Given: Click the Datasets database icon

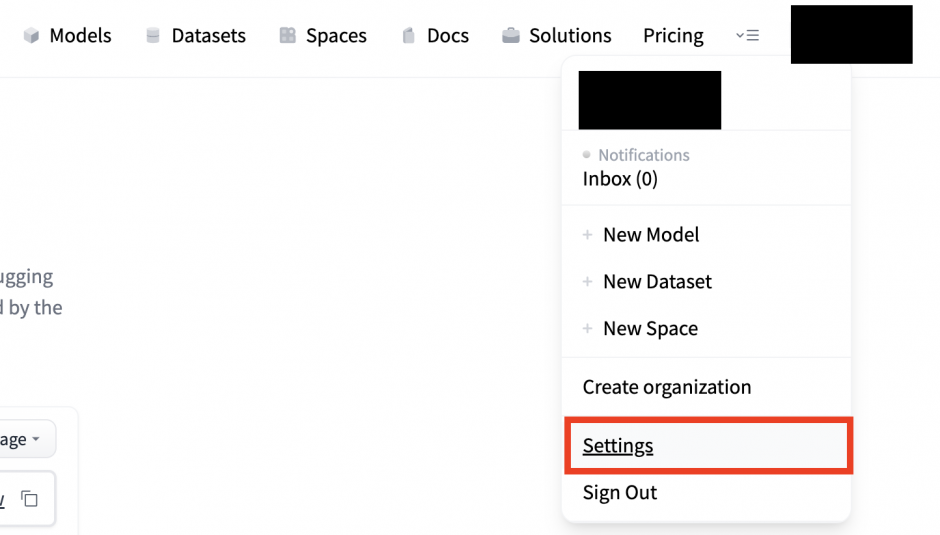Looking at the screenshot, I should [153, 36].
